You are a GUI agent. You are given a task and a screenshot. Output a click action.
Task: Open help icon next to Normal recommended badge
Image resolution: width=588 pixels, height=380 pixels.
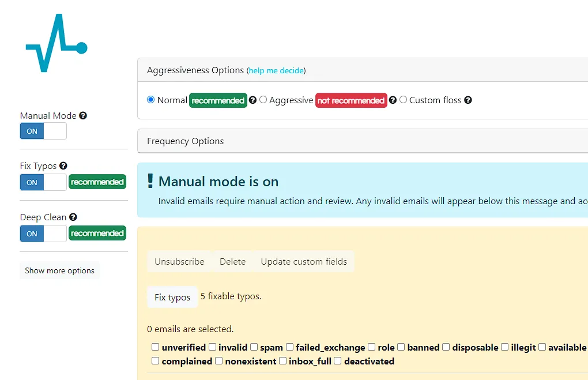coord(252,100)
